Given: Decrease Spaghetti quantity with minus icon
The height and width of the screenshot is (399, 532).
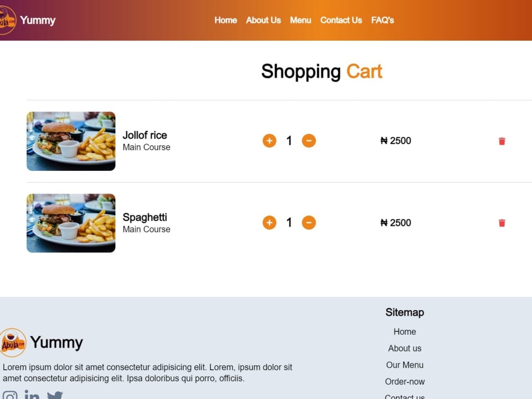Looking at the screenshot, I should coord(309,222).
